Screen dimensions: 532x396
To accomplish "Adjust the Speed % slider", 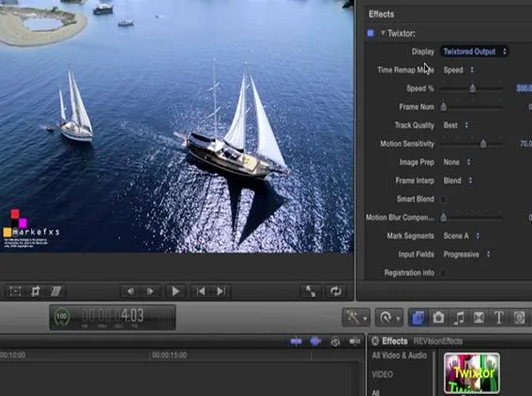I will (472, 88).
